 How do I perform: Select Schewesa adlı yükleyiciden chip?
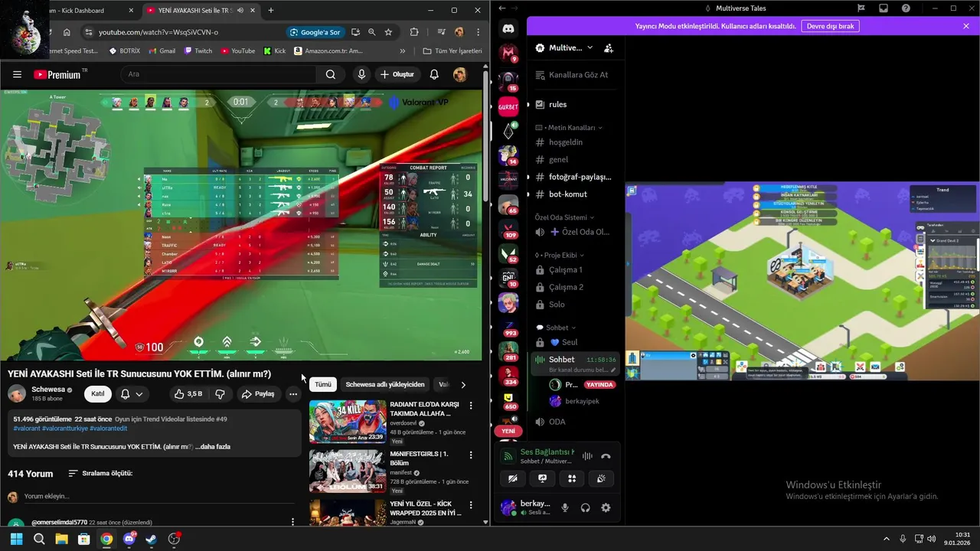[x=385, y=384]
